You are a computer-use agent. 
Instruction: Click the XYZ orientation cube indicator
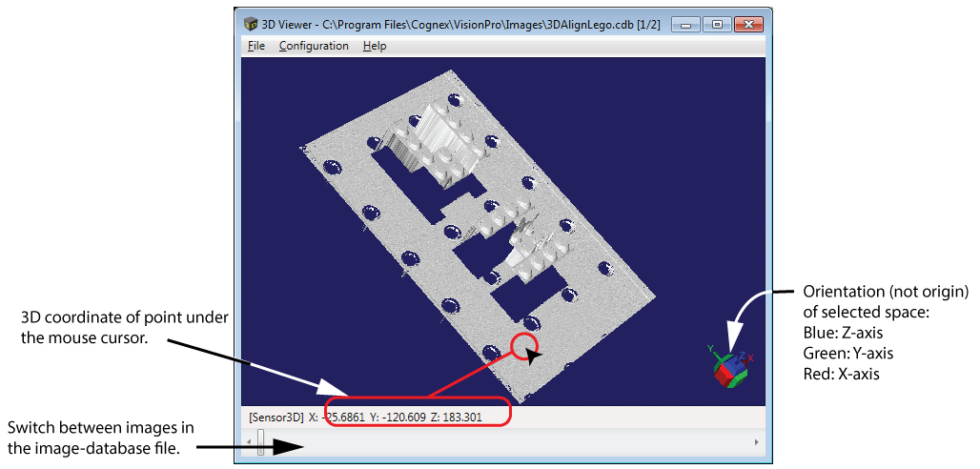730,366
